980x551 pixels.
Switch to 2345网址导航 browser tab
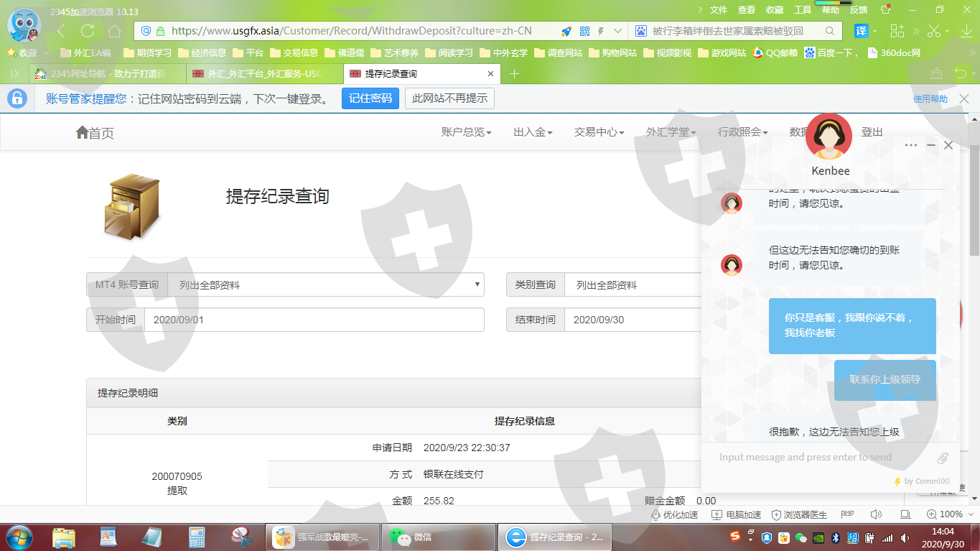point(107,74)
